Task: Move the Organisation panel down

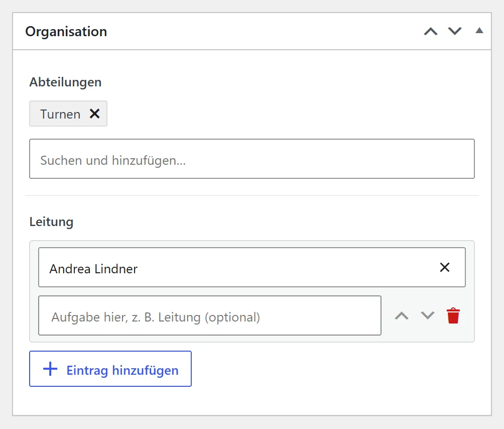Action: coord(455,31)
